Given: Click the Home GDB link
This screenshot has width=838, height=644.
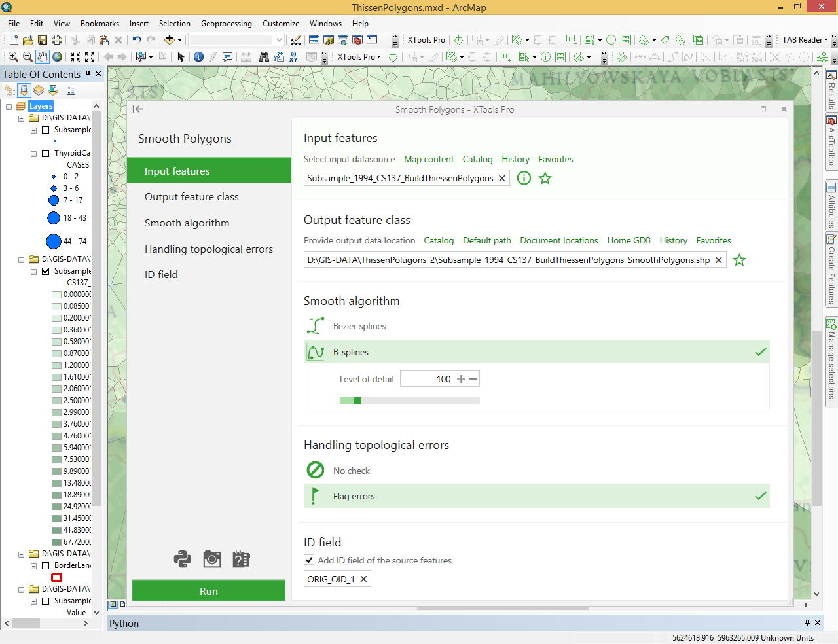Looking at the screenshot, I should (x=628, y=240).
